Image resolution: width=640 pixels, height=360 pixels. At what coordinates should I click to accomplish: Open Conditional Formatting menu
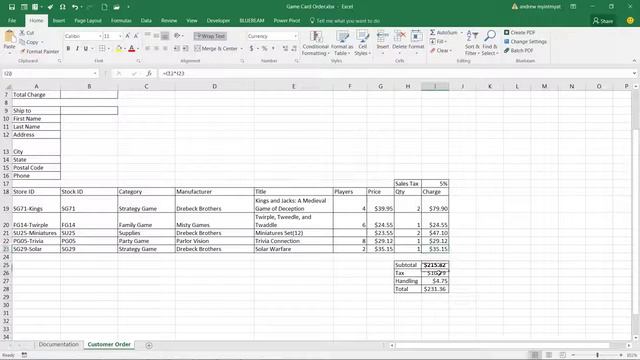[x=316, y=43]
